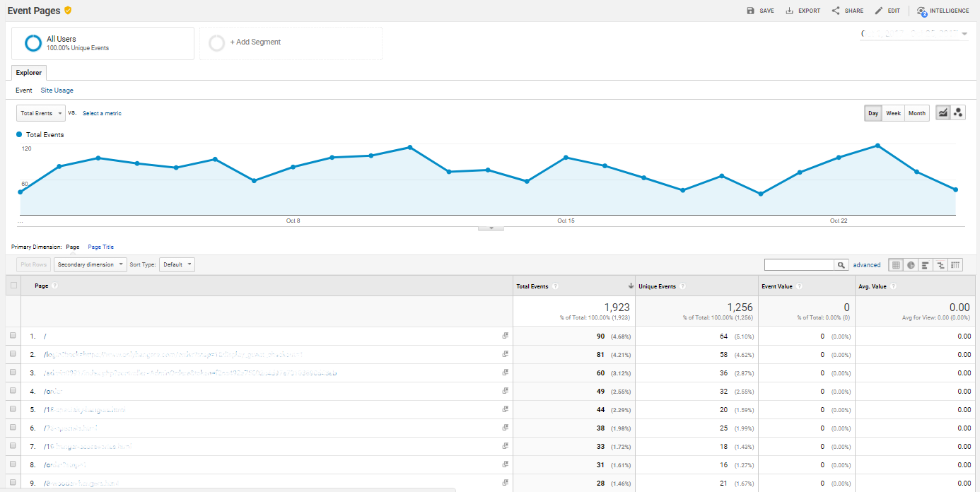Viewport: 980px width, 492px height.
Task: Open row 1 page in new window
Action: coord(506,336)
